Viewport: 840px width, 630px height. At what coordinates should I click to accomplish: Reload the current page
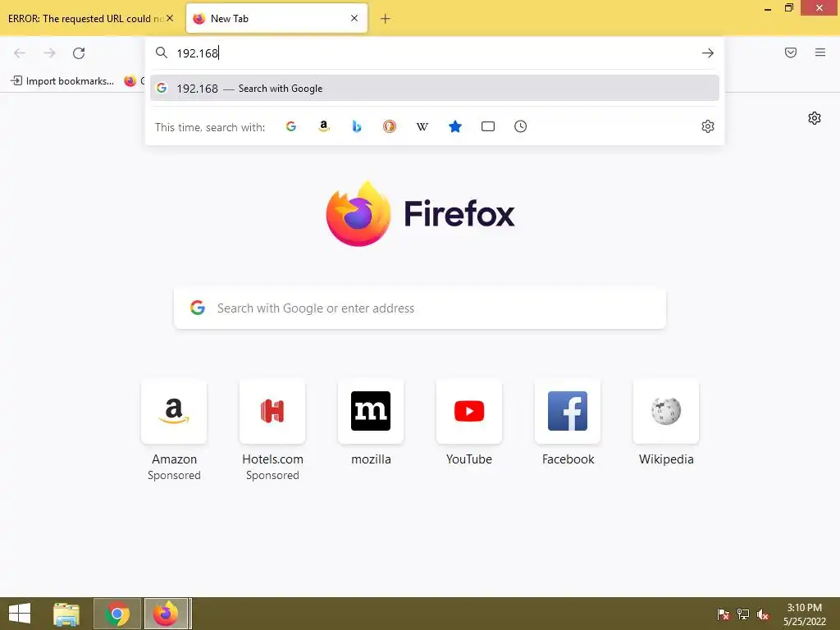79,53
